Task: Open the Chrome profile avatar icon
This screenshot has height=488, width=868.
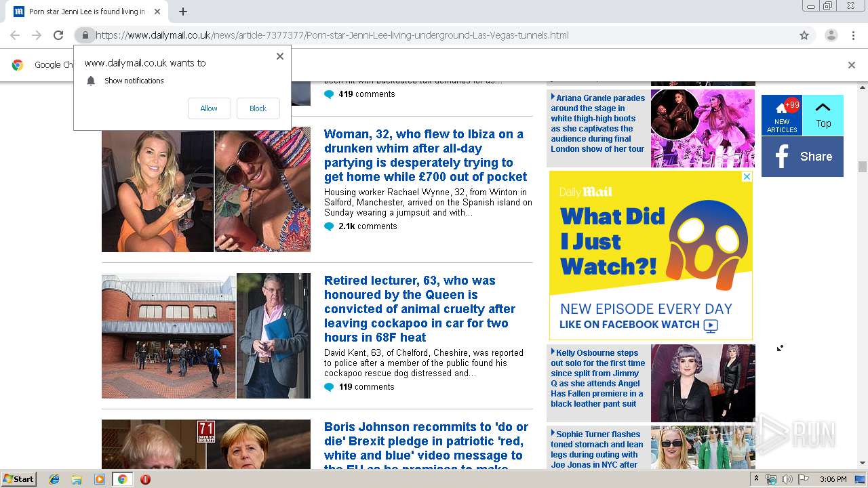Action: click(831, 35)
